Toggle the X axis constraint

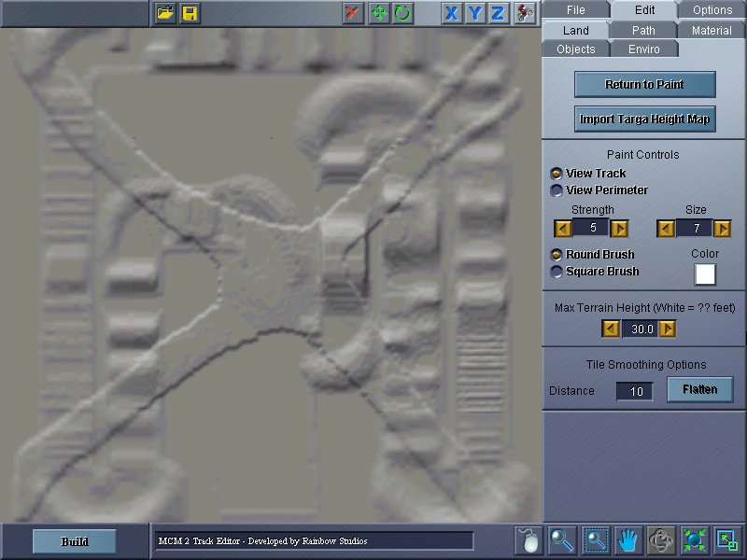click(451, 13)
